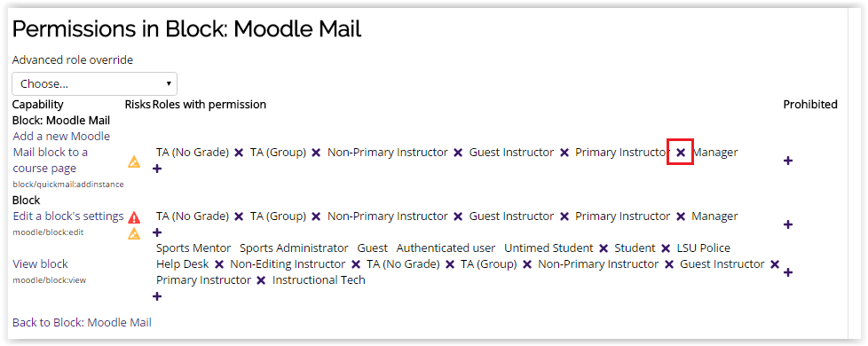The height and width of the screenshot is (346, 868).
Task: Open the View block capability link
Action: point(41,264)
